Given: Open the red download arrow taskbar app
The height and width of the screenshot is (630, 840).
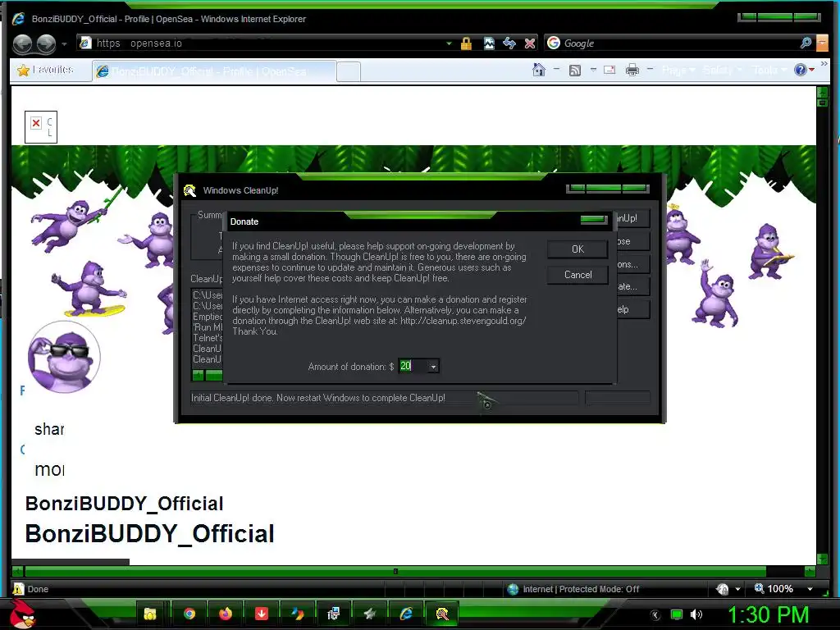Looking at the screenshot, I should [261, 614].
